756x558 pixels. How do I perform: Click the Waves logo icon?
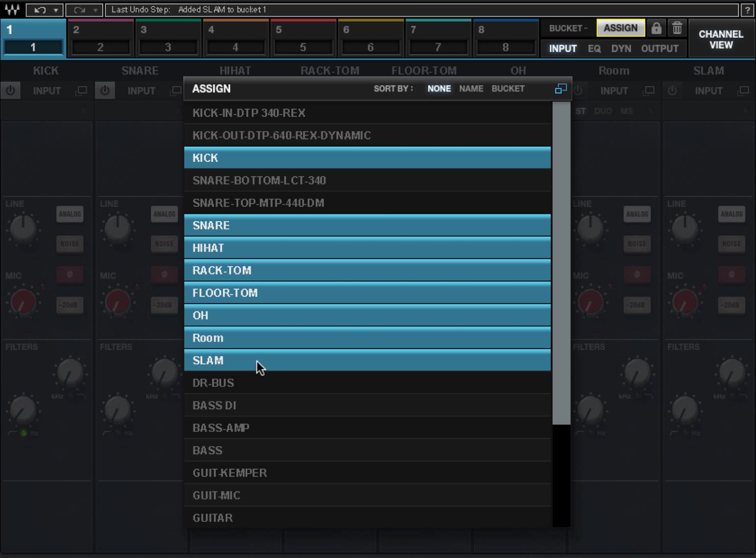click(12, 9)
